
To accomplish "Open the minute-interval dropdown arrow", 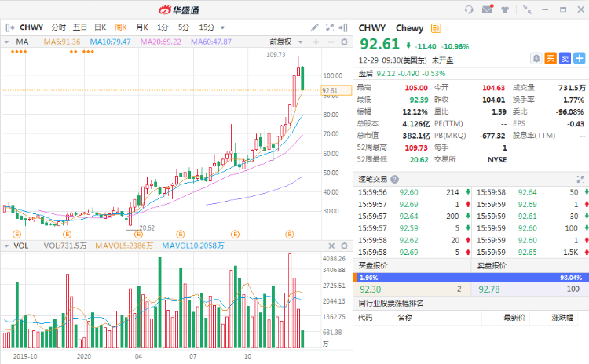I will pyautogui.click(x=222, y=27).
